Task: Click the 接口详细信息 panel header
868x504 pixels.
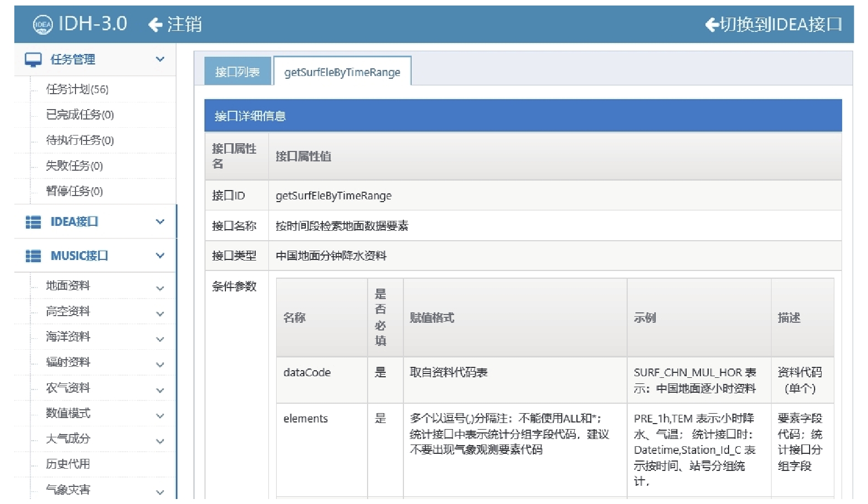Action: (x=523, y=116)
